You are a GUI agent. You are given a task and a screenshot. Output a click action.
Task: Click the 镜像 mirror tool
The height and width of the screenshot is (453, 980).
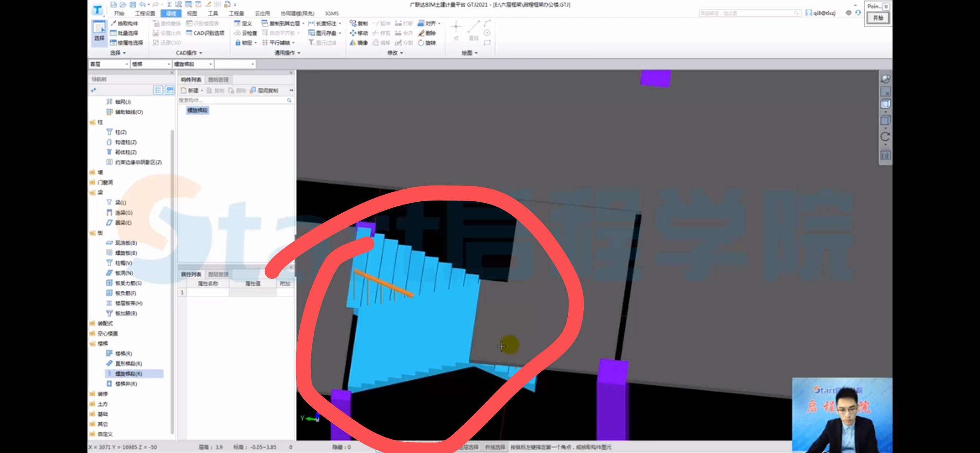click(358, 43)
